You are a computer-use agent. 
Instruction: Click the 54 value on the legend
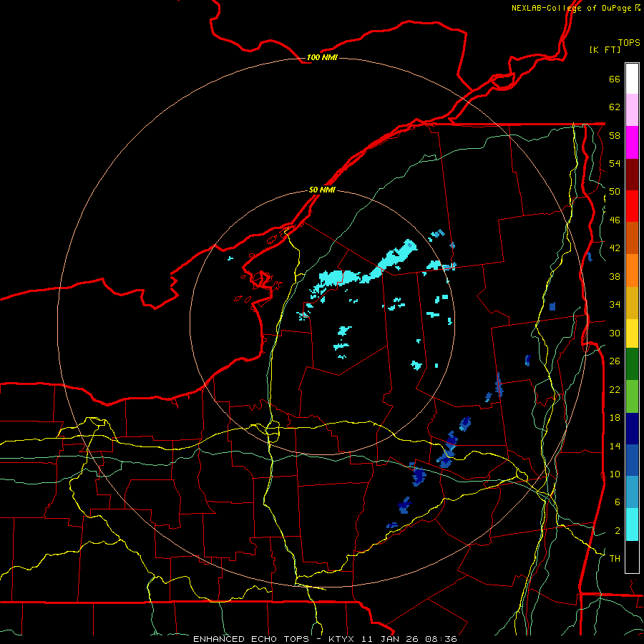[x=615, y=163]
